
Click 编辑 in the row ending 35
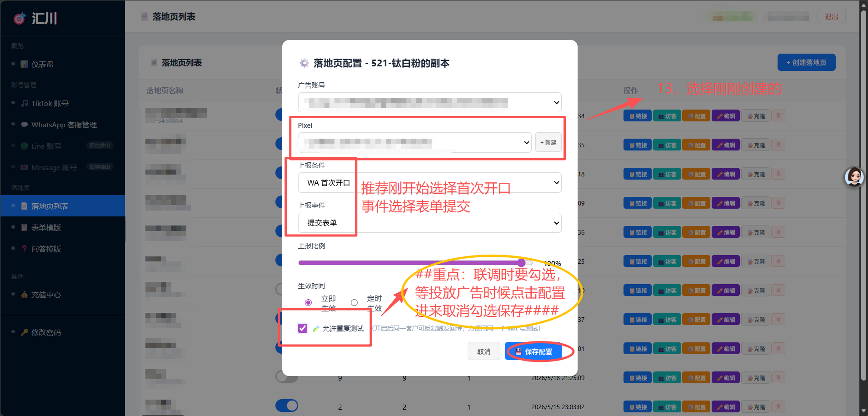(x=726, y=145)
